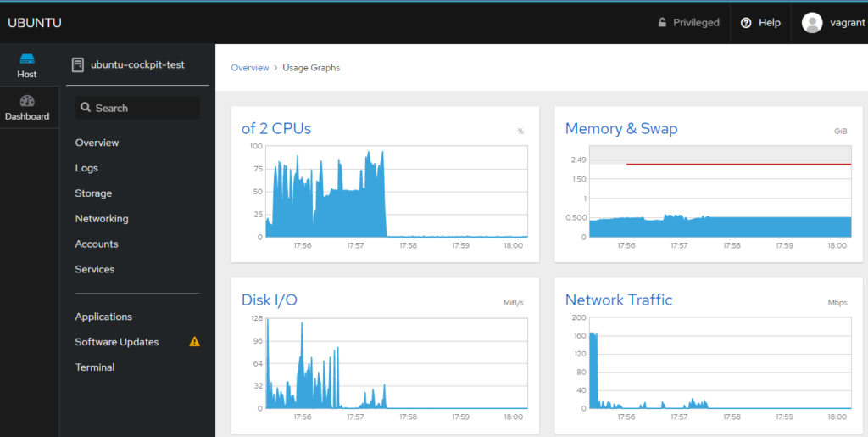The image size is (868, 437).
Task: Click the Overview breadcrumb link
Action: tap(249, 68)
